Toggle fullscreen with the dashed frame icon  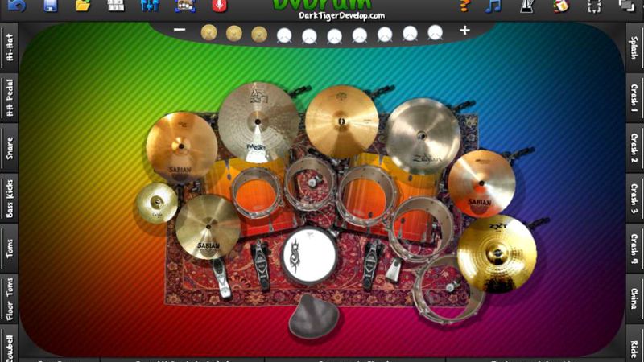594,6
